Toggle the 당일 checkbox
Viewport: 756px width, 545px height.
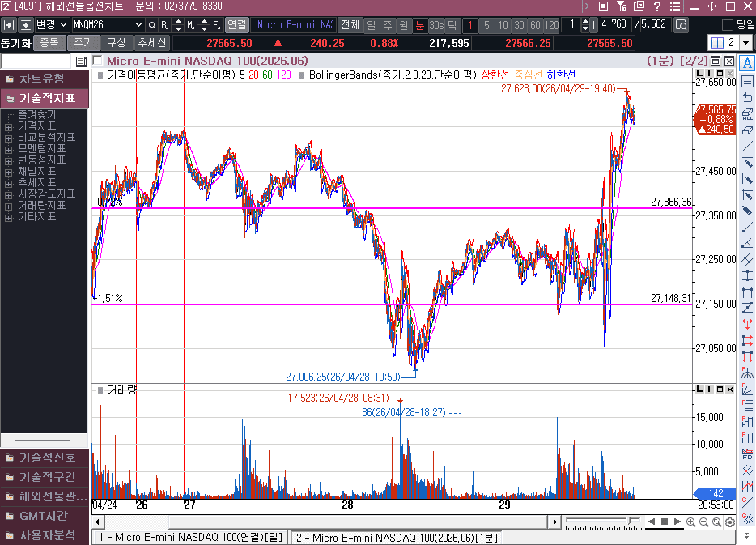click(728, 25)
